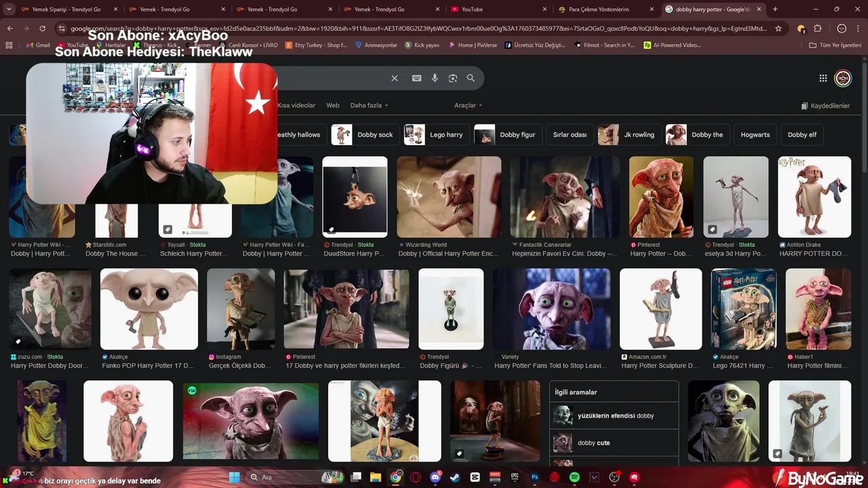Bookmark this page with the star icon
The height and width of the screenshot is (488, 868).
[778, 28]
